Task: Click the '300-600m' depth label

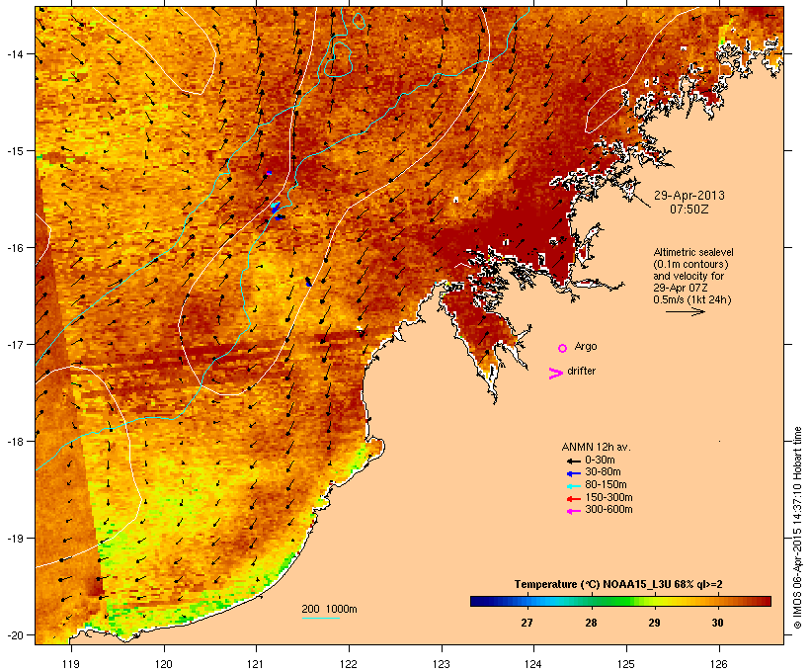Action: (x=608, y=510)
